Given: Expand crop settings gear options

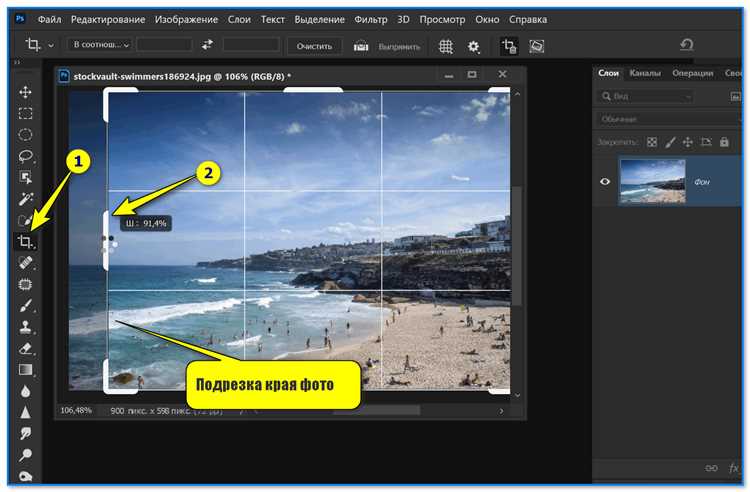Looking at the screenshot, I should pyautogui.click(x=474, y=46).
